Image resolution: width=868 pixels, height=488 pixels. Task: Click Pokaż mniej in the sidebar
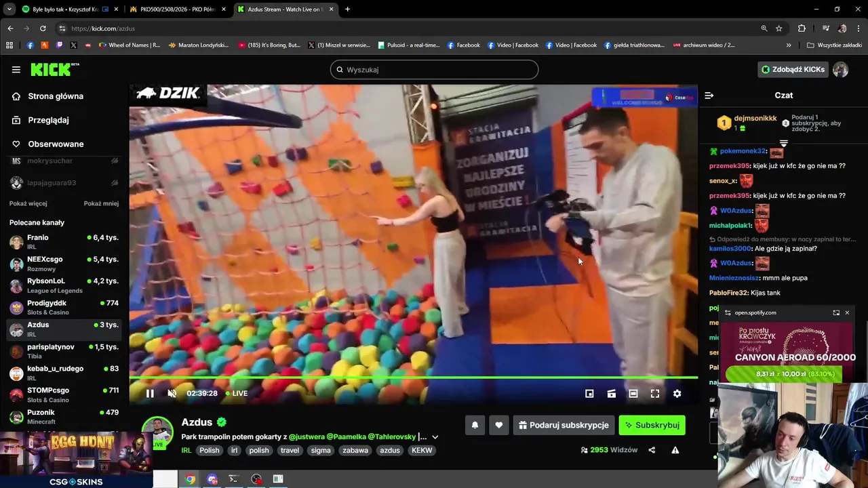pyautogui.click(x=101, y=203)
